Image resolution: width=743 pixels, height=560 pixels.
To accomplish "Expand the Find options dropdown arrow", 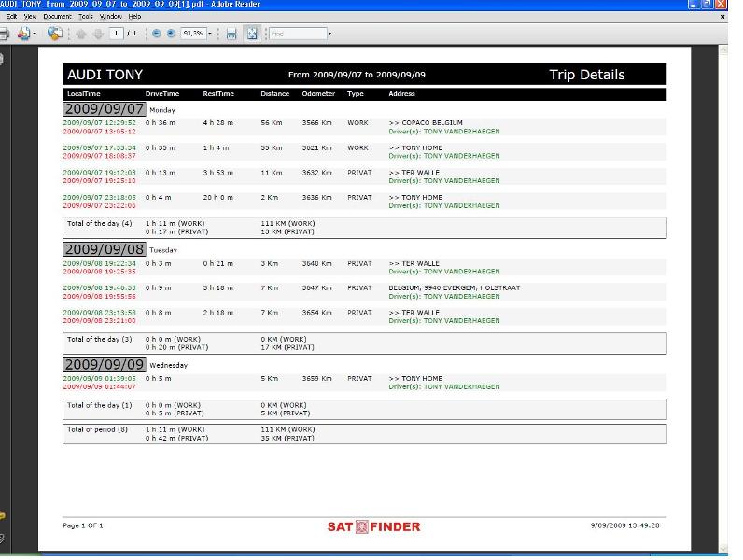I will click(x=329, y=34).
